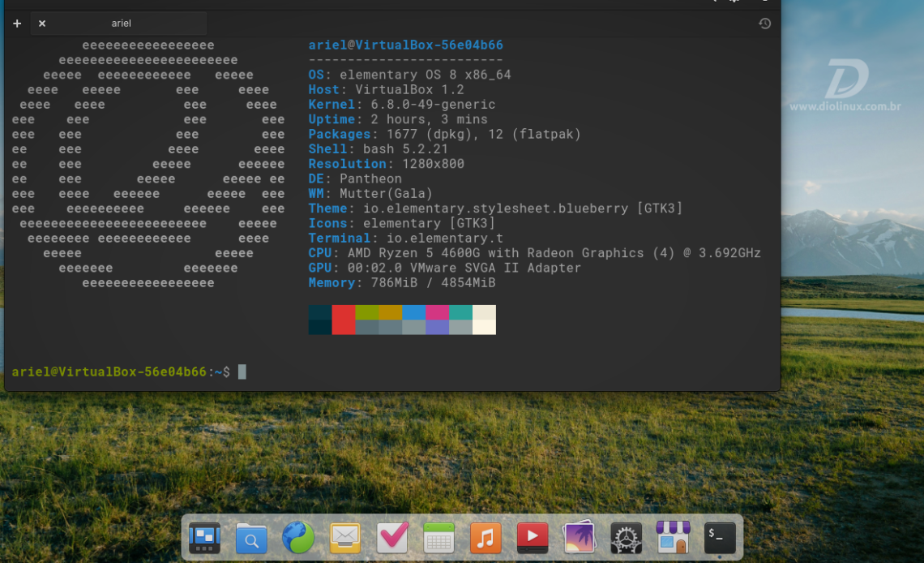Viewport: 924px width, 563px height.
Task: Click the 'Resolution: 1280x800' line
Action: tap(386, 164)
